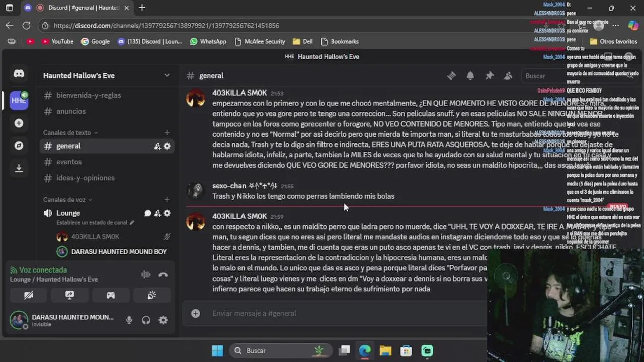This screenshot has width=644, height=362.
Task: Start an activity controller icon
Action: [x=111, y=295]
